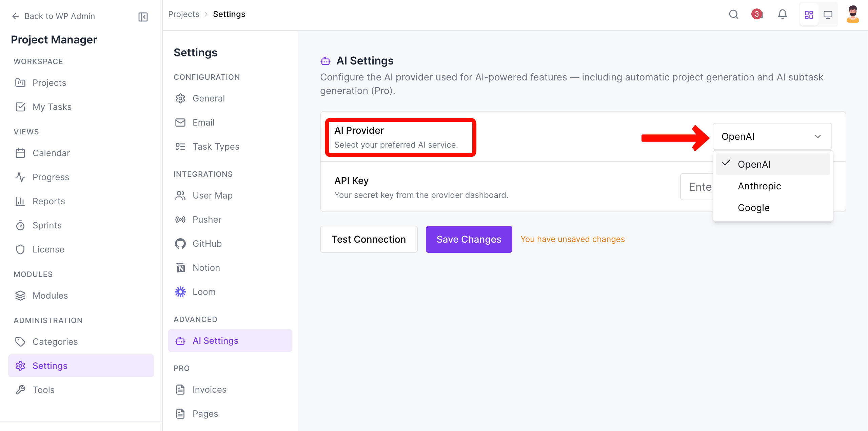Select Google from the provider dropdown
Screen dimensions: 868x431
[753, 207]
